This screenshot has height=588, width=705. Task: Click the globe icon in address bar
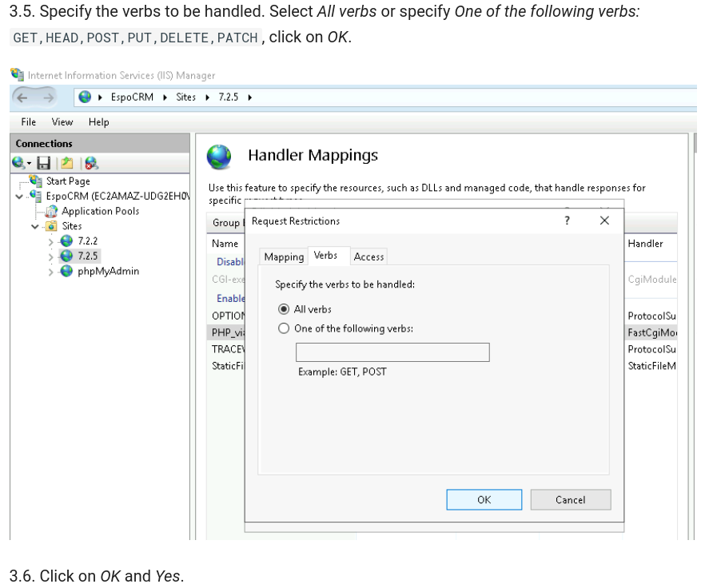tap(85, 97)
